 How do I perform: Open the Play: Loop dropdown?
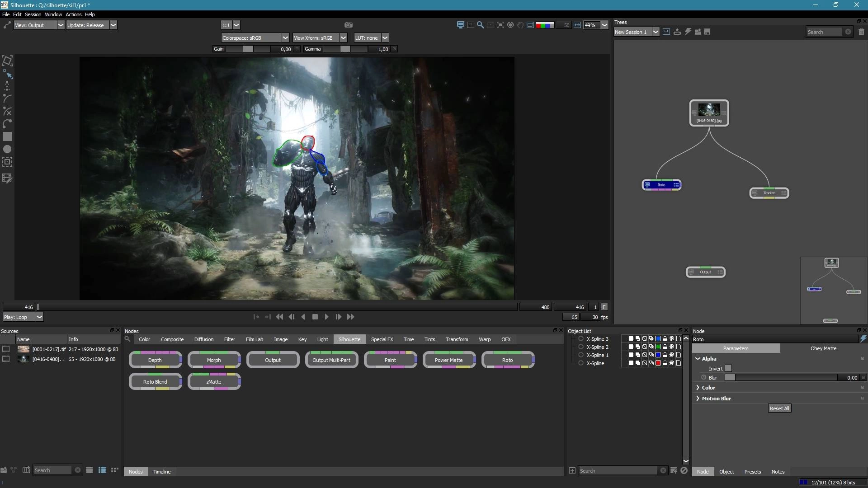tap(23, 317)
